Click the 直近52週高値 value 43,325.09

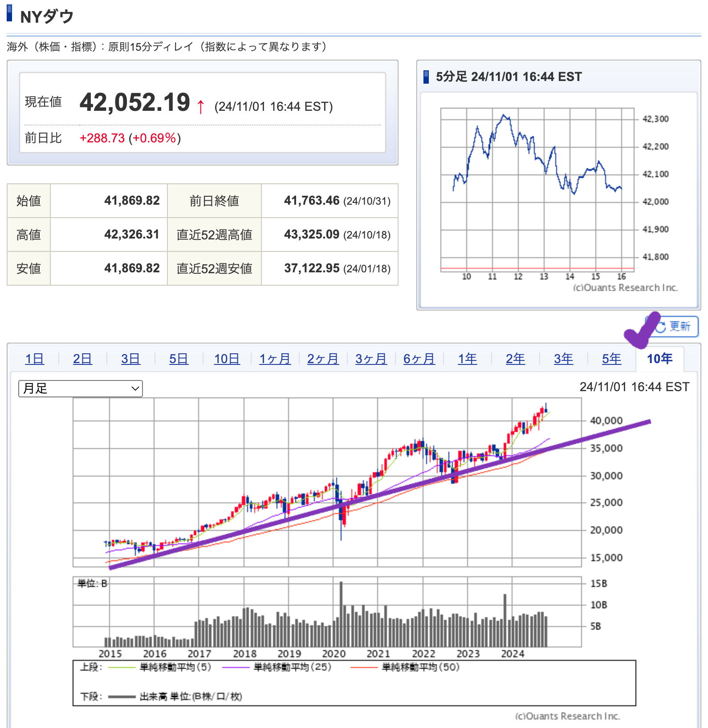tap(312, 235)
